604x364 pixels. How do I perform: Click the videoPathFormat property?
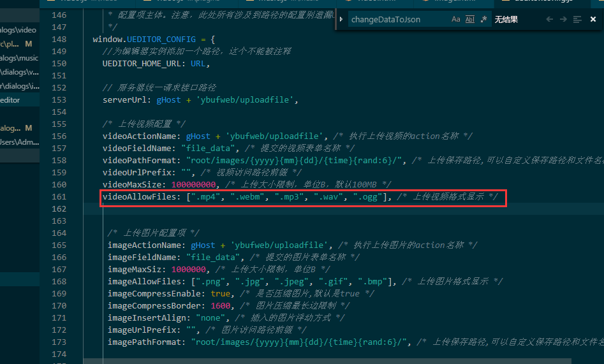(x=138, y=160)
